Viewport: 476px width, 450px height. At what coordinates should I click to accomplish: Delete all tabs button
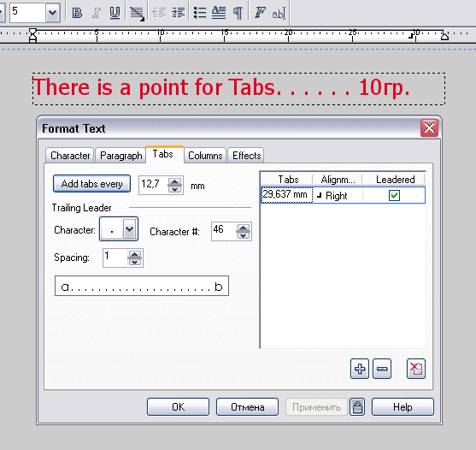tap(416, 369)
